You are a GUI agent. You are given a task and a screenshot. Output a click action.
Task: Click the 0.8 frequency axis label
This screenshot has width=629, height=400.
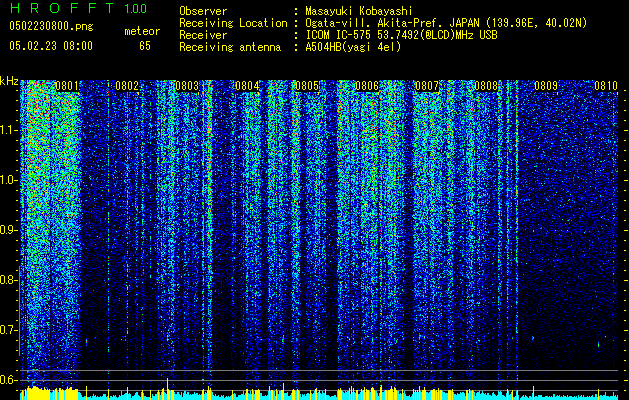tap(8, 280)
